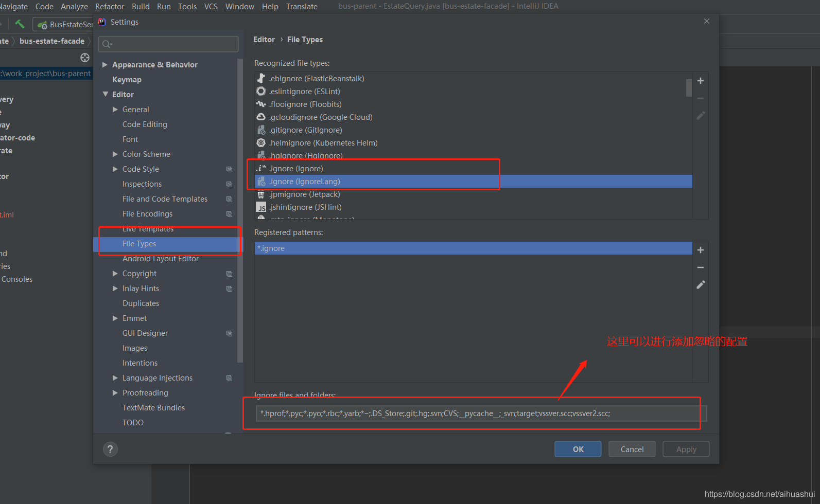Image resolution: width=820 pixels, height=504 pixels.
Task: Click bus-estate-facade breadcrumb in main window
Action: 52,41
